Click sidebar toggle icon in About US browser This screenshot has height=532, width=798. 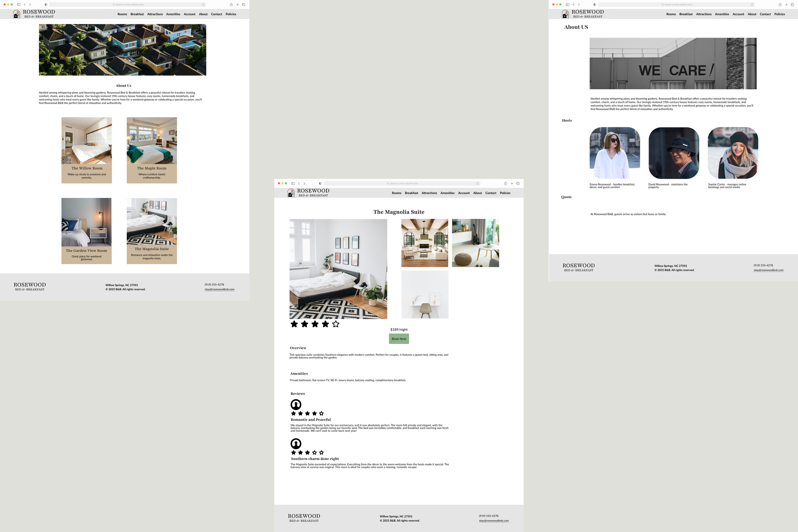pos(567,5)
